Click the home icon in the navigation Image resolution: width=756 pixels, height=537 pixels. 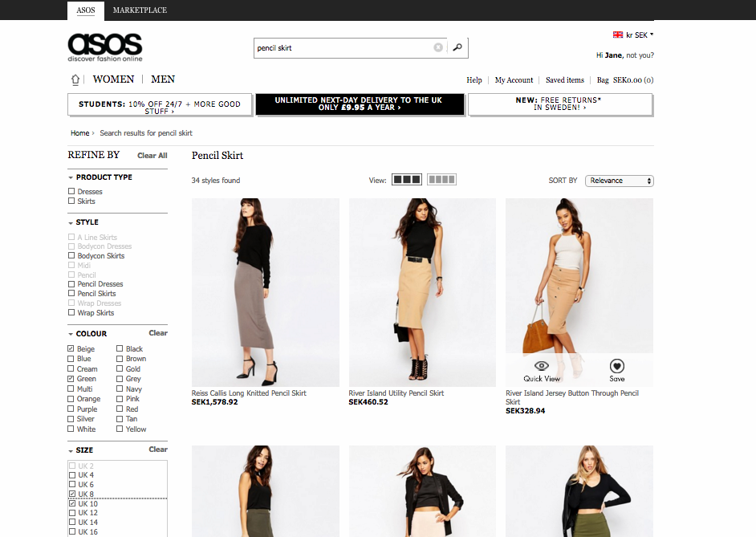(75, 79)
